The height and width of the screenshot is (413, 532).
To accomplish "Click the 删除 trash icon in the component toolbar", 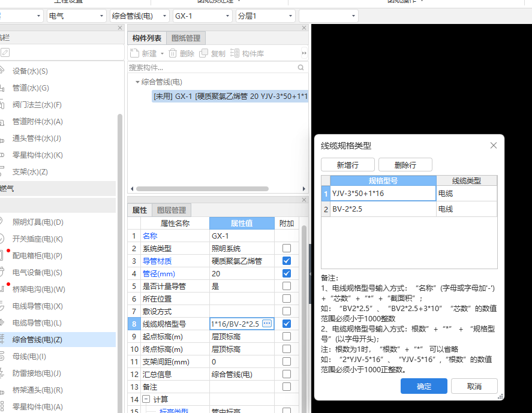I will coord(173,53).
